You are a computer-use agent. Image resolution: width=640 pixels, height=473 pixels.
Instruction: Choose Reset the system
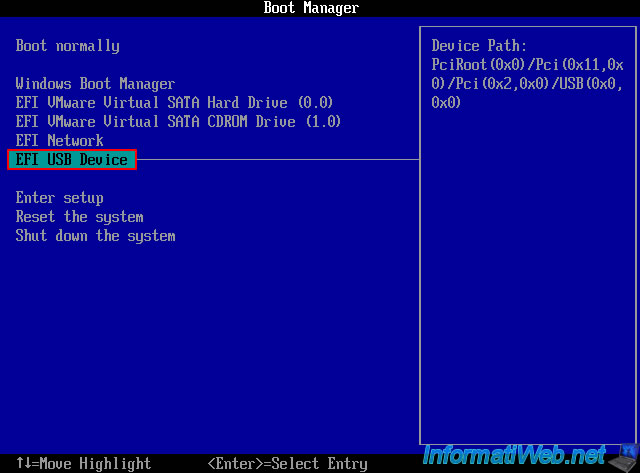[80, 217]
